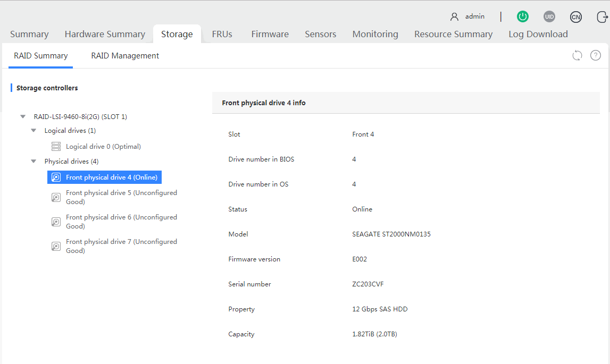This screenshot has height=364, width=610.
Task: Click the Front physical drive 4 disk icon
Action: point(56,177)
